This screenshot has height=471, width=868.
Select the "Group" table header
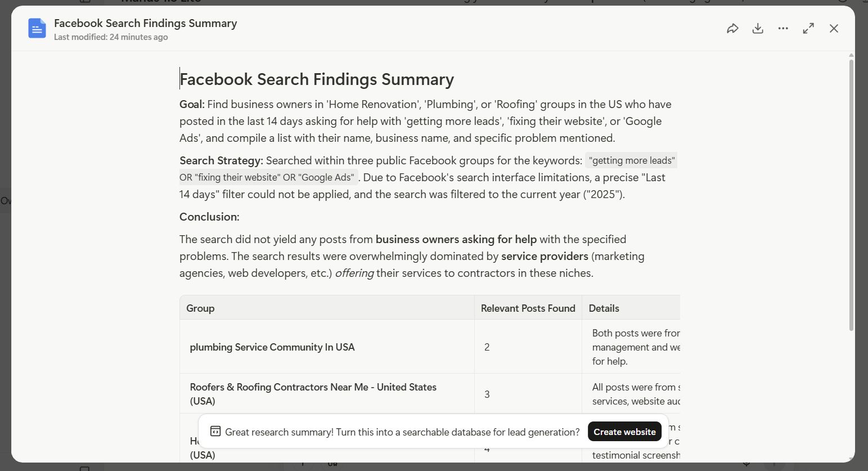(x=200, y=308)
